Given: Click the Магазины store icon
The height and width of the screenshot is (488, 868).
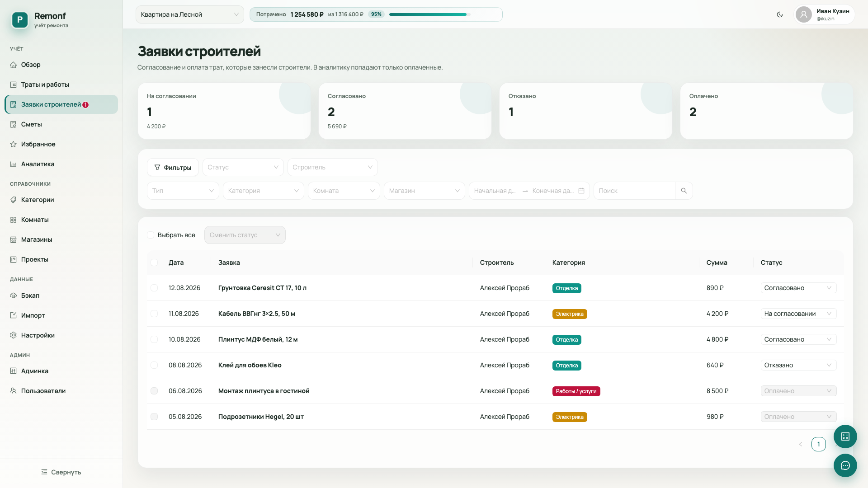Looking at the screenshot, I should click(14, 239).
